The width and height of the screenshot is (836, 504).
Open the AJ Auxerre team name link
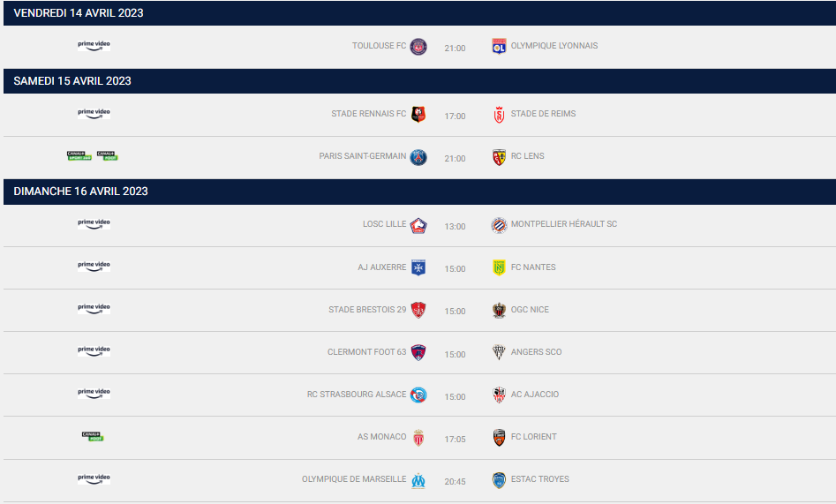(x=382, y=267)
